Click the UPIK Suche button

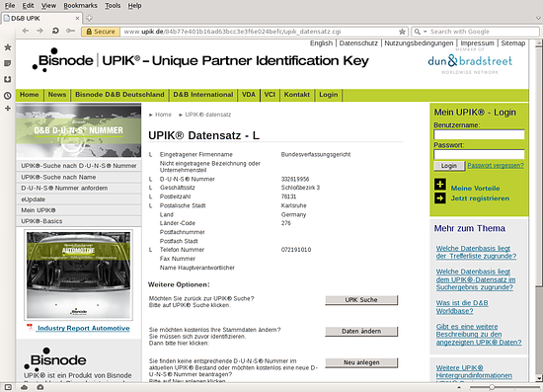pyautogui.click(x=361, y=300)
